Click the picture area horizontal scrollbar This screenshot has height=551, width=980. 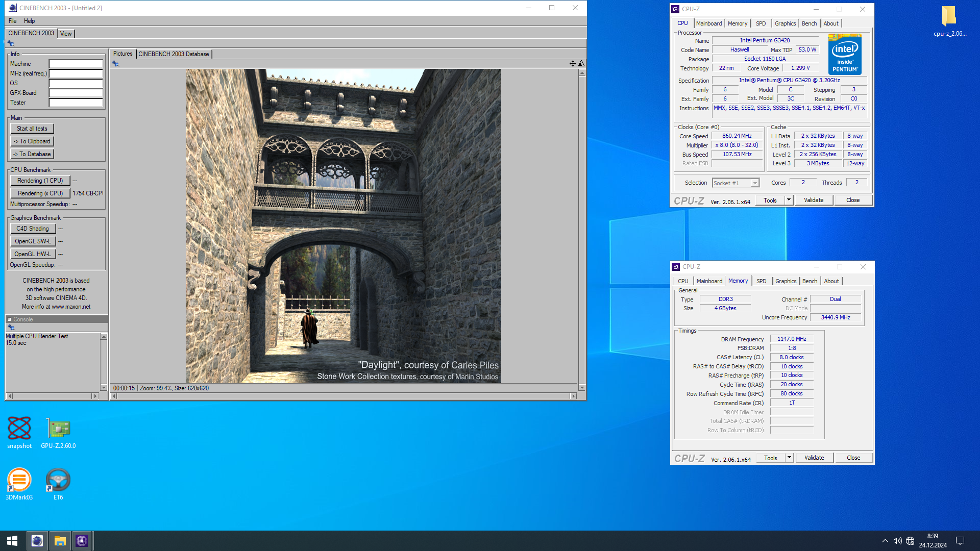pyautogui.click(x=344, y=396)
